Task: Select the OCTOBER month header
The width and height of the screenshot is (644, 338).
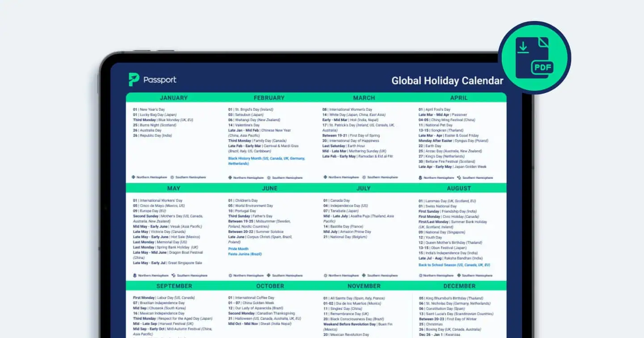Action: [x=270, y=286]
